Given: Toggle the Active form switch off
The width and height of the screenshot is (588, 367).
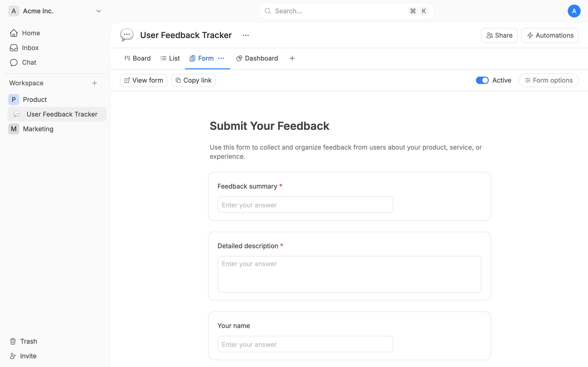Looking at the screenshot, I should click(482, 80).
